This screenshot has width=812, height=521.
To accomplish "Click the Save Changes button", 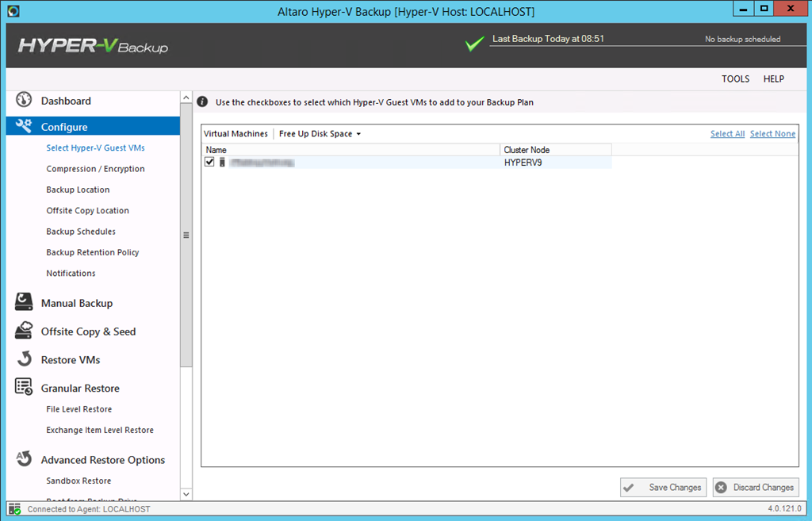I will click(664, 488).
